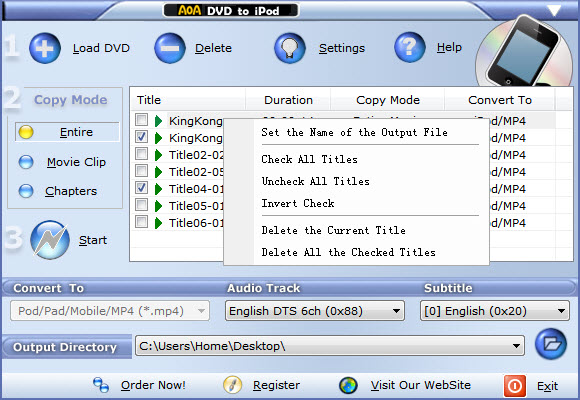Open Settings via the lightbulb icon

(x=290, y=48)
